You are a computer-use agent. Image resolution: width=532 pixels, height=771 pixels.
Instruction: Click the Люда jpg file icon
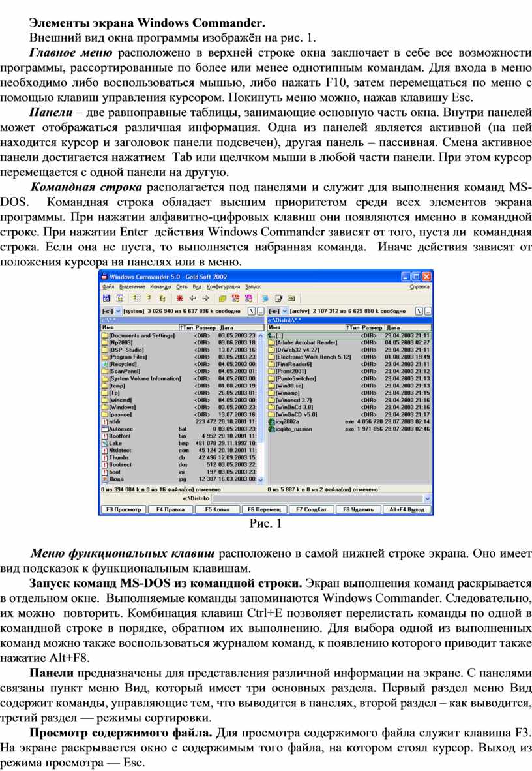click(x=105, y=479)
